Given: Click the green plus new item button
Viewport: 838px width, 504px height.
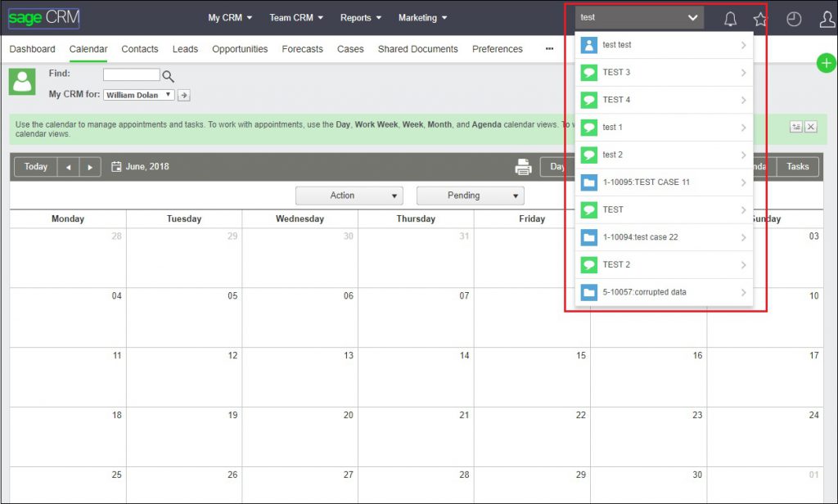Looking at the screenshot, I should click(826, 62).
